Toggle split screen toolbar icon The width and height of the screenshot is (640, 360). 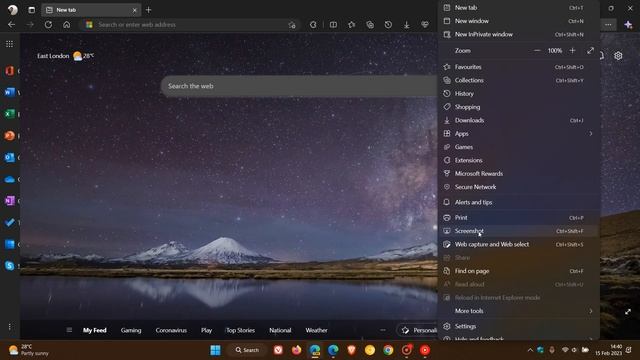[333, 24]
